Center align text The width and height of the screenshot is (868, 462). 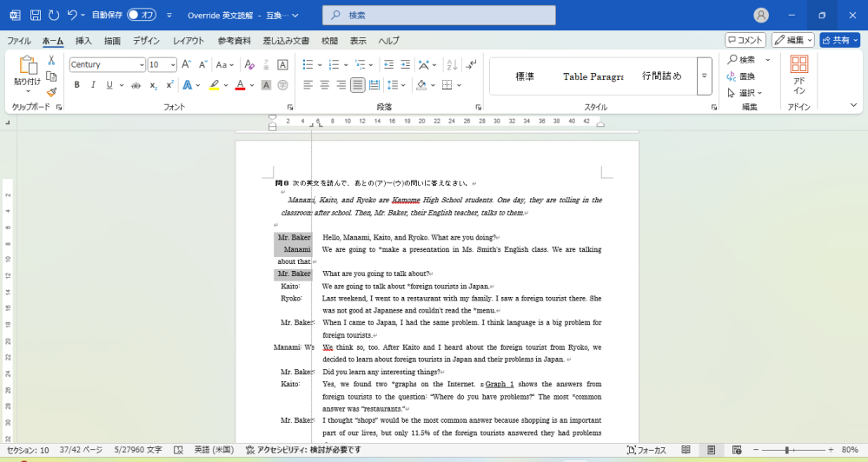coord(324,85)
